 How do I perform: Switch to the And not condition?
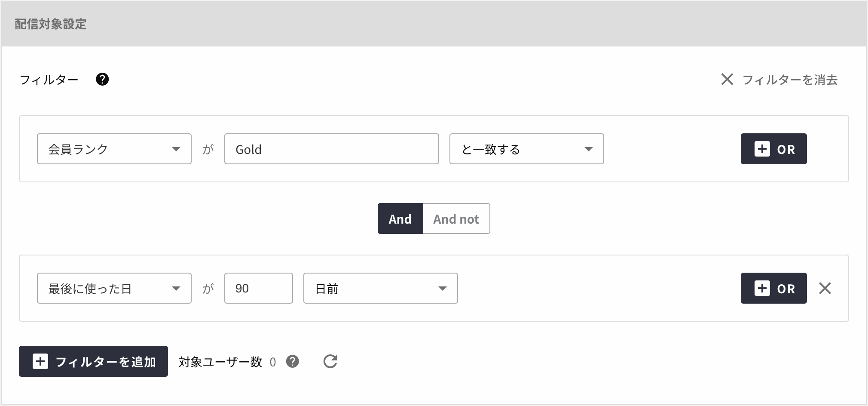[456, 219]
